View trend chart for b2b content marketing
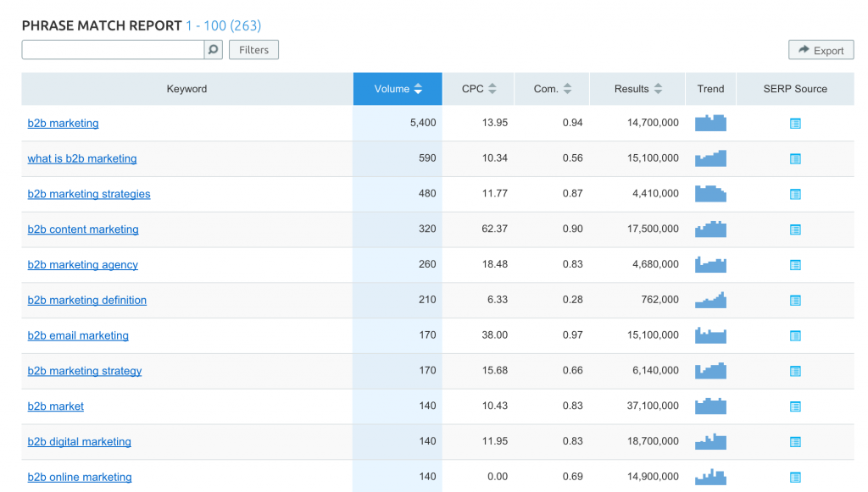The height and width of the screenshot is (492, 868). click(711, 229)
